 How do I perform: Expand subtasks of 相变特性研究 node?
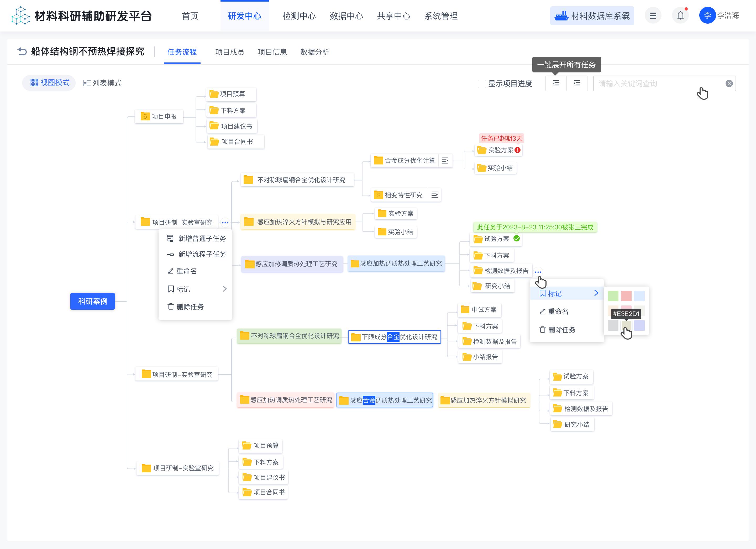pos(434,195)
